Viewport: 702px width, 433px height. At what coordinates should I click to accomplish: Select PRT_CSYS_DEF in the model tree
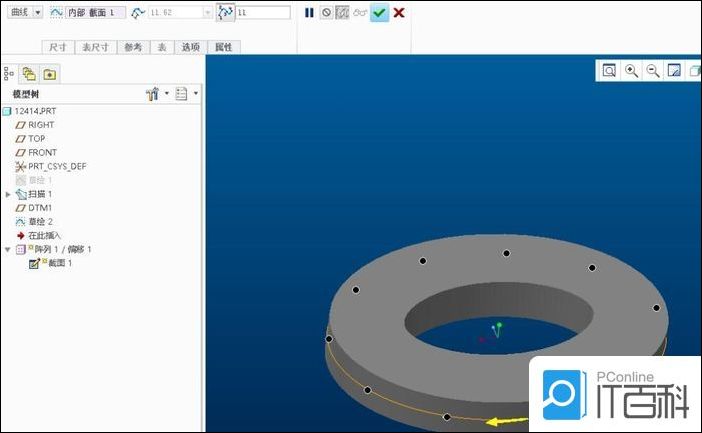coord(56,166)
